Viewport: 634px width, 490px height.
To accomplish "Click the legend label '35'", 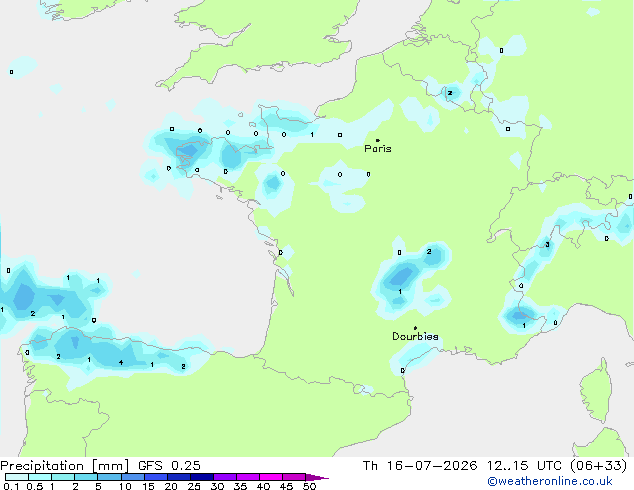I will click(240, 486).
